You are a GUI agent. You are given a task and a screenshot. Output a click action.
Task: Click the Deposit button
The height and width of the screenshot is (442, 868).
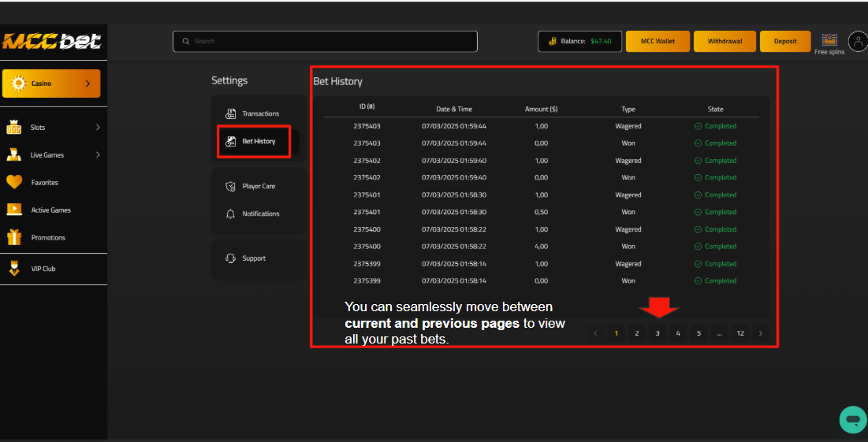(785, 41)
